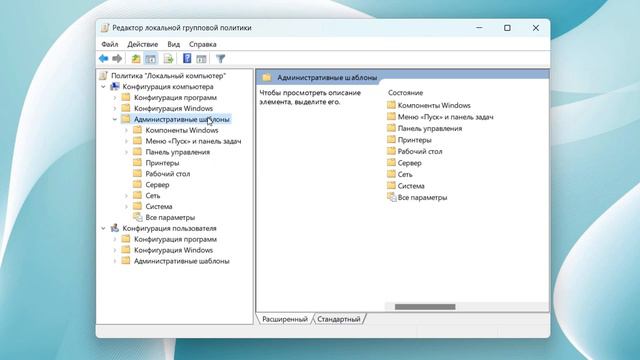Select Политика "Локальный компьютер" root item

point(168,76)
